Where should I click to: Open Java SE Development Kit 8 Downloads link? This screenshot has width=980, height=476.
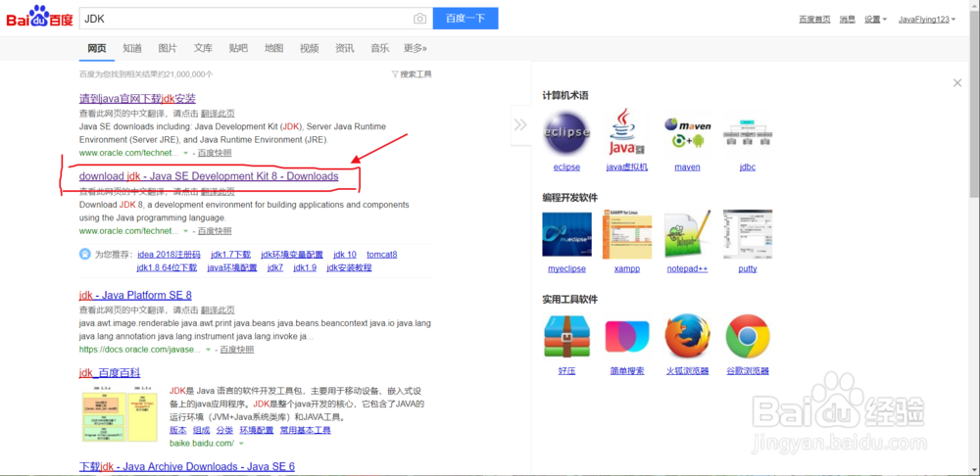(x=209, y=176)
